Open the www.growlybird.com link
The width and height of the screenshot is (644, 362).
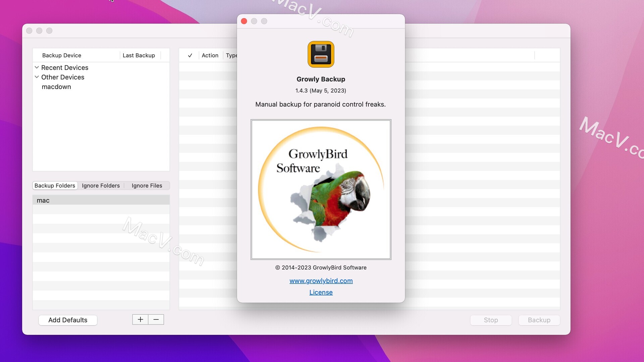click(x=321, y=281)
